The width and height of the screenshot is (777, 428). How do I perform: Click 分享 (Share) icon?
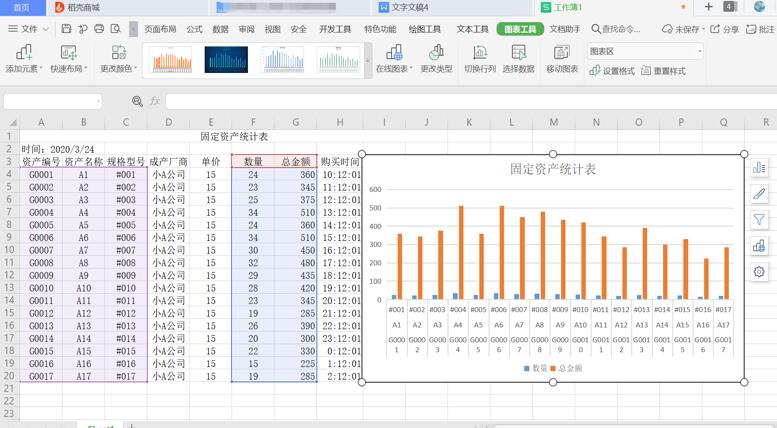[x=724, y=29]
